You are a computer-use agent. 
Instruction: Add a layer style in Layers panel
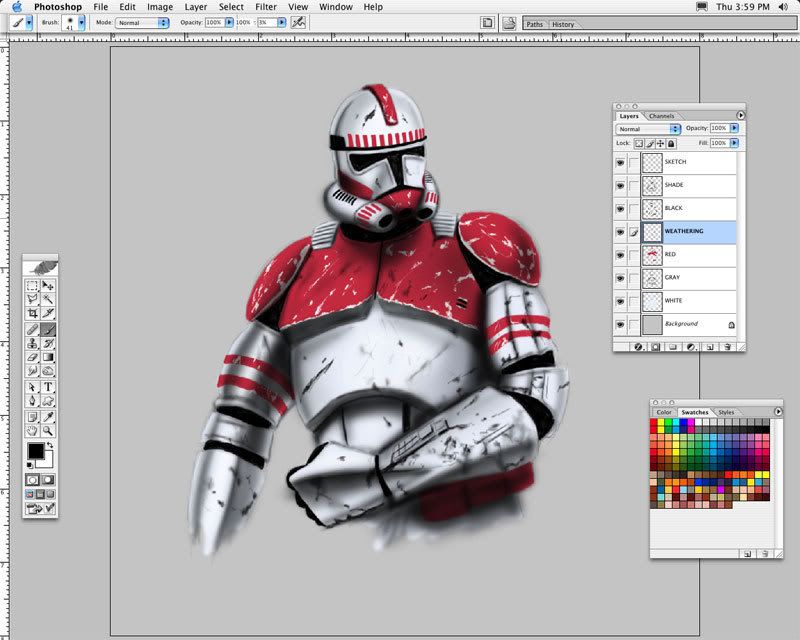click(x=638, y=347)
